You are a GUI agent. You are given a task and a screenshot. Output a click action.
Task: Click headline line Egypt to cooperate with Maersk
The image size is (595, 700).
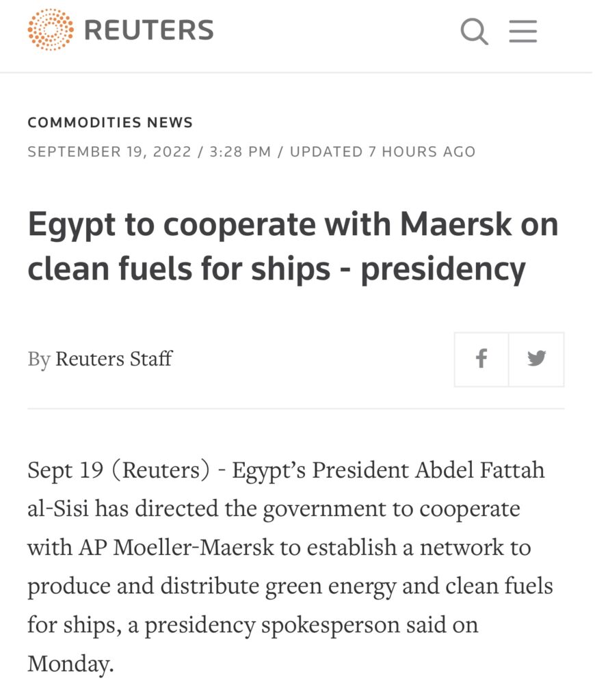293,224
